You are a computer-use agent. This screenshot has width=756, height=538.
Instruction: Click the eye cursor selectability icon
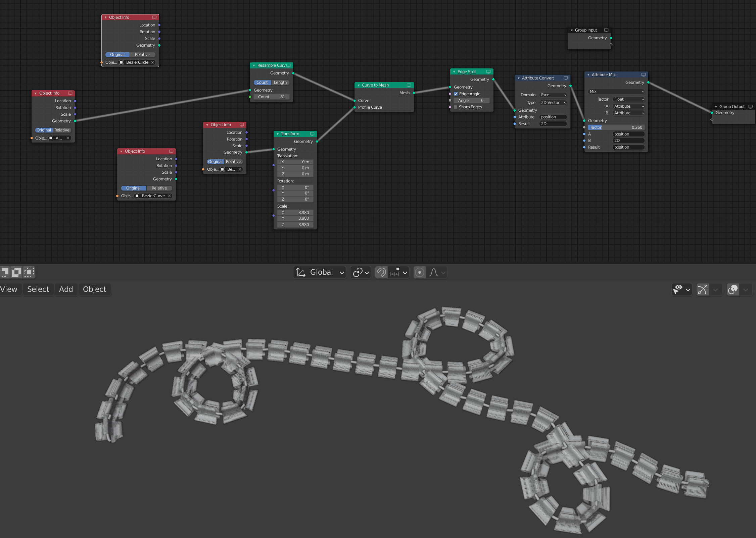(x=678, y=289)
